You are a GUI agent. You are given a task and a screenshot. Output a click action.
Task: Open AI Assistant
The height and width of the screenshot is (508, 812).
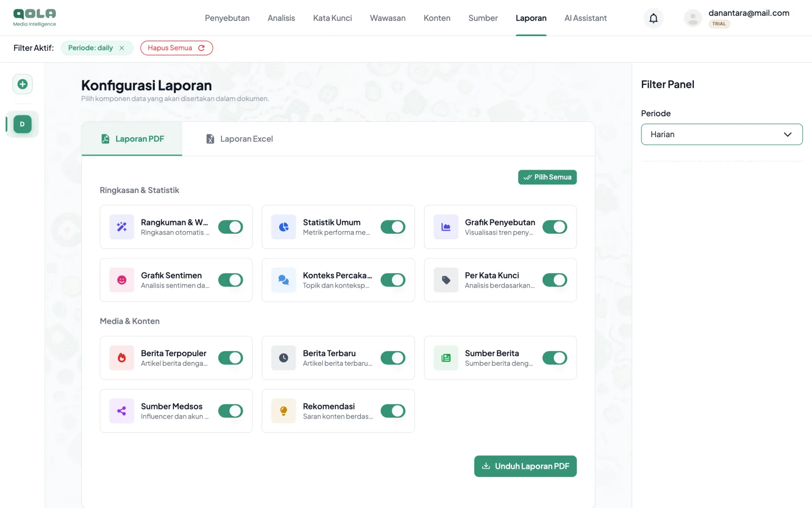click(x=586, y=18)
